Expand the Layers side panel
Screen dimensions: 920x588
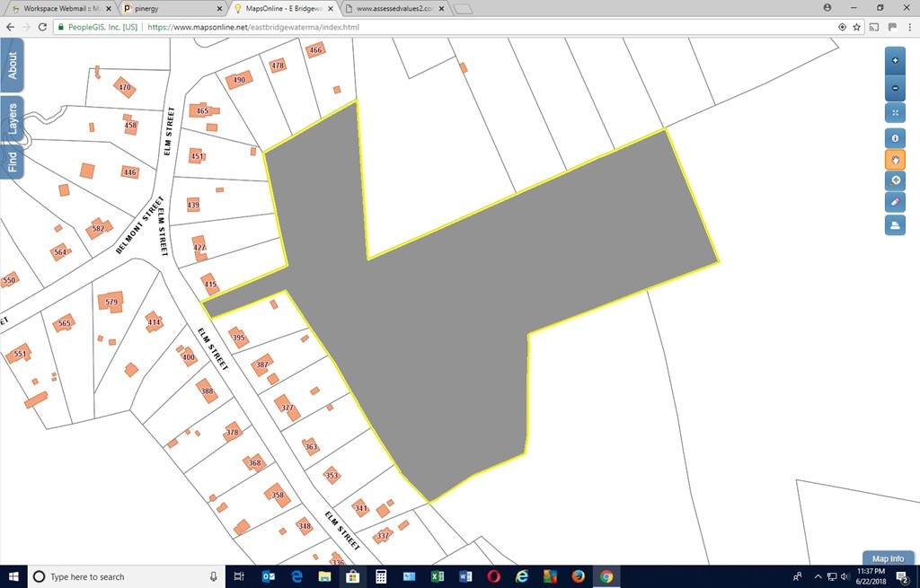[13, 118]
